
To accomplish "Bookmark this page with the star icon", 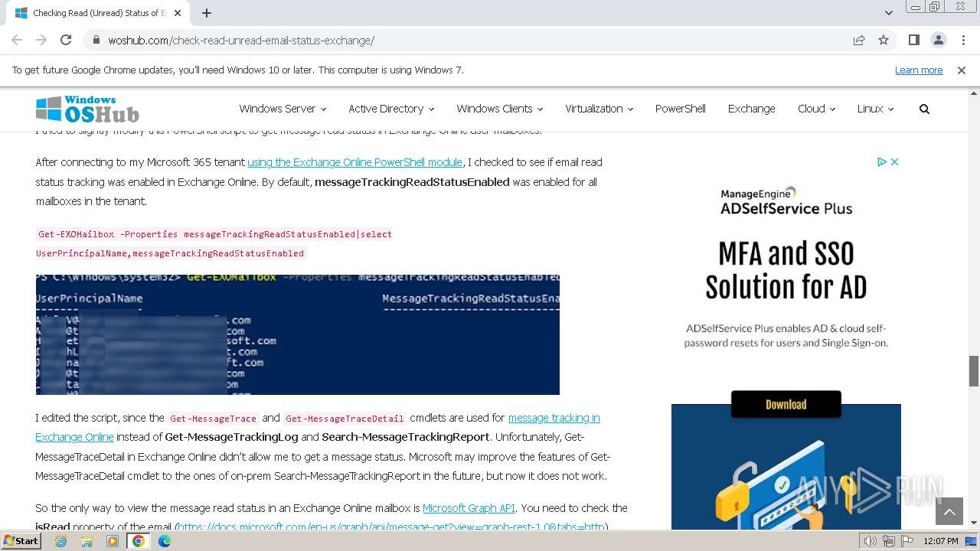I will pos(884,40).
